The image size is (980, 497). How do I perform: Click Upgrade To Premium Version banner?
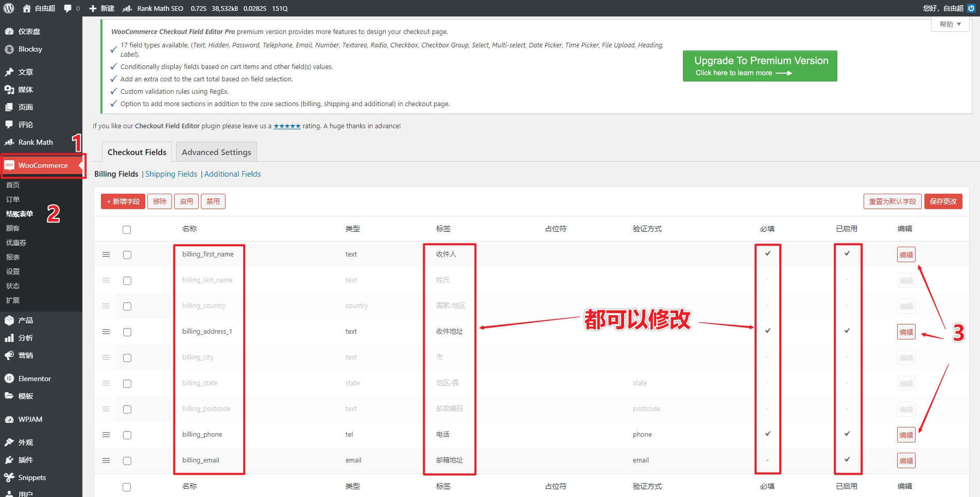pyautogui.click(x=760, y=66)
